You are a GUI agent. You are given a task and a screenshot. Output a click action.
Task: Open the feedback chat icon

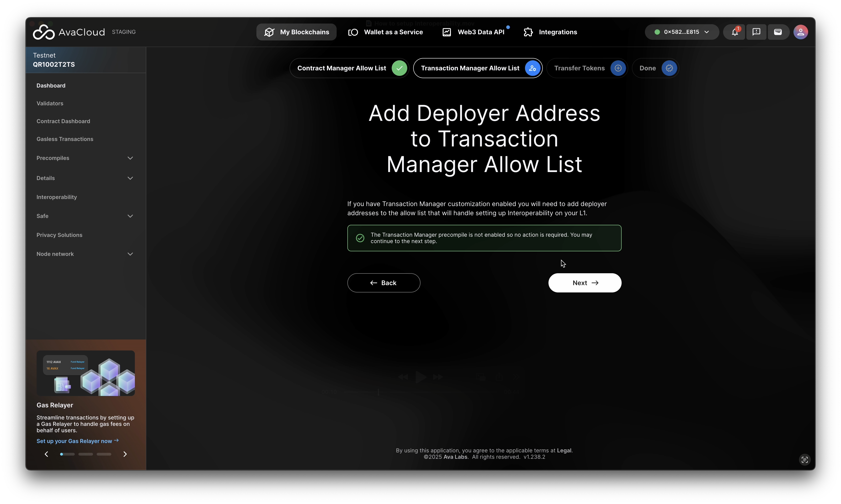[x=756, y=32]
